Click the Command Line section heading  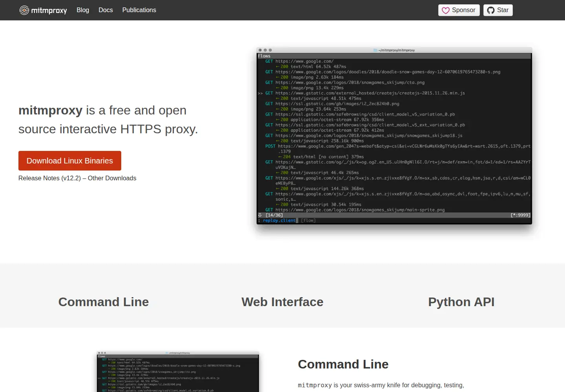pos(343,364)
